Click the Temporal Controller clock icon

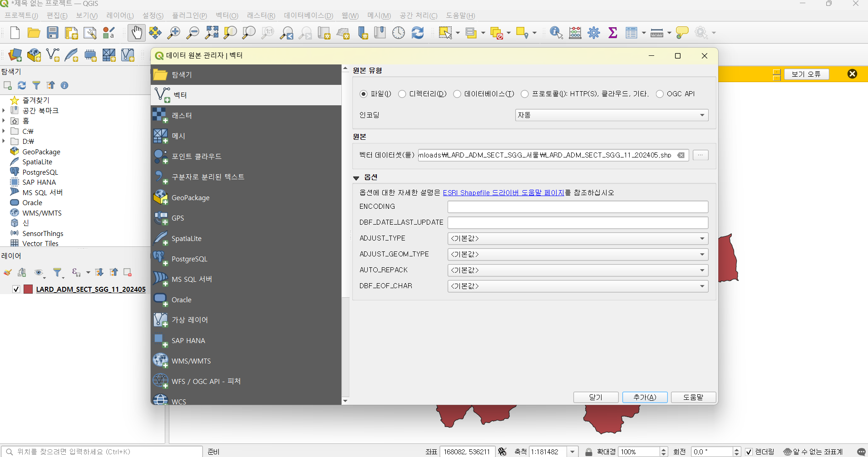tap(399, 33)
